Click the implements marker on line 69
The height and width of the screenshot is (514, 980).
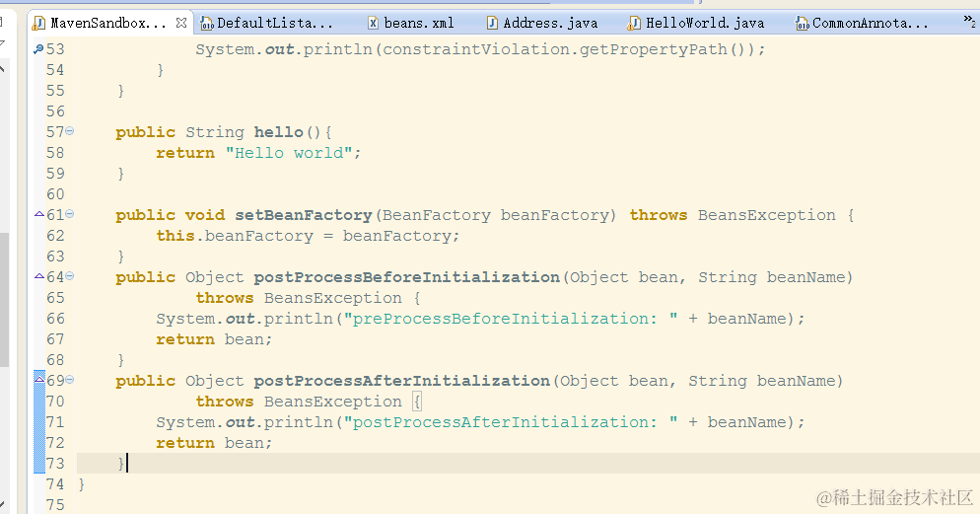coord(38,380)
